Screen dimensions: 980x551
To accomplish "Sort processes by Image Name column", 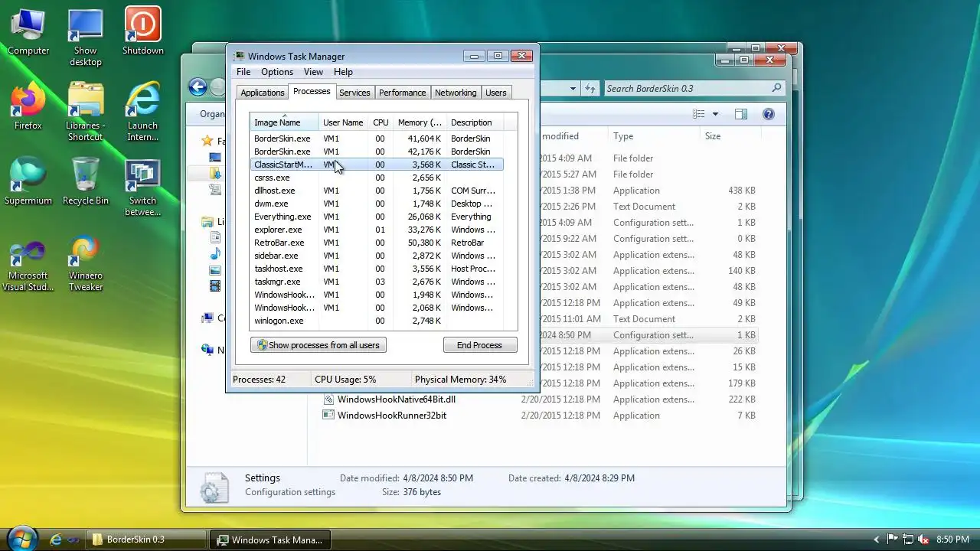I will point(284,122).
